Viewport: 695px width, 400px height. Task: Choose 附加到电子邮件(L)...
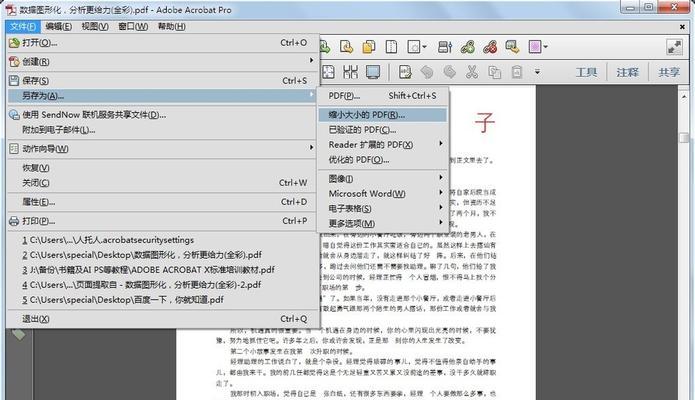pyautogui.click(x=162, y=129)
